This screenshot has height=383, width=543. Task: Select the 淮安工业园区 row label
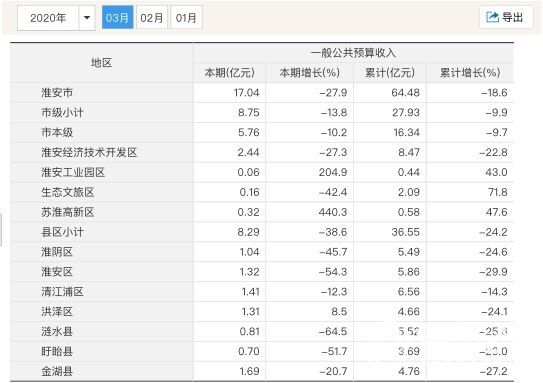coord(73,172)
